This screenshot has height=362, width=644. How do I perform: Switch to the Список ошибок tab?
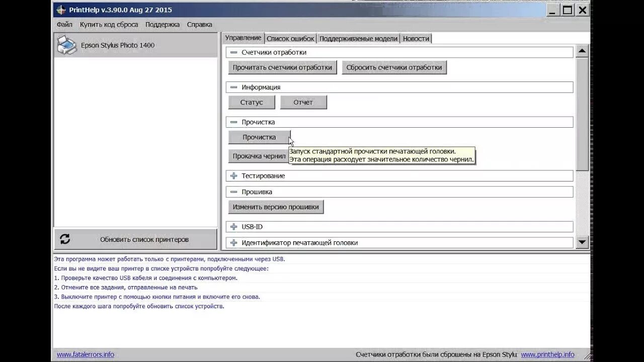tap(290, 39)
